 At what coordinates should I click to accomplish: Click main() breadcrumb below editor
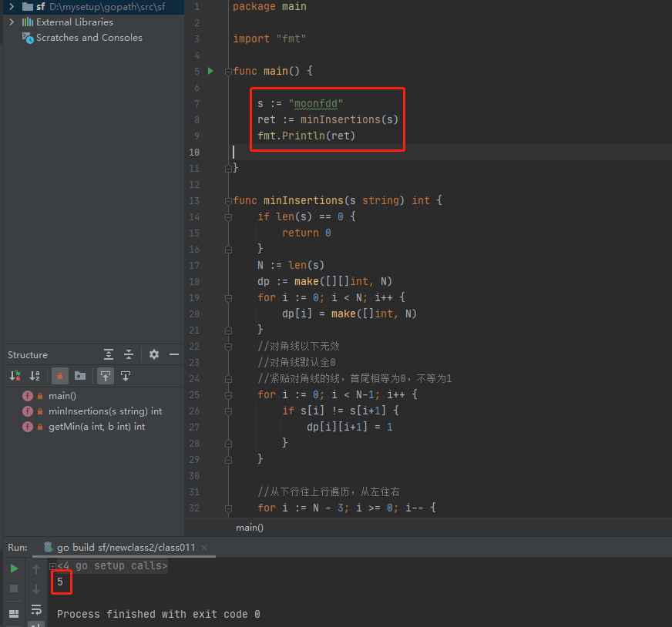tap(250, 528)
